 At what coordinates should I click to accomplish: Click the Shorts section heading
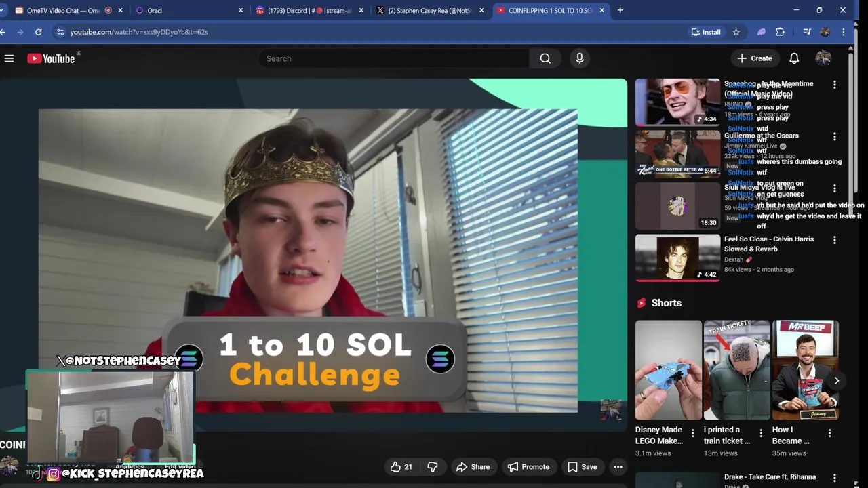pos(666,303)
